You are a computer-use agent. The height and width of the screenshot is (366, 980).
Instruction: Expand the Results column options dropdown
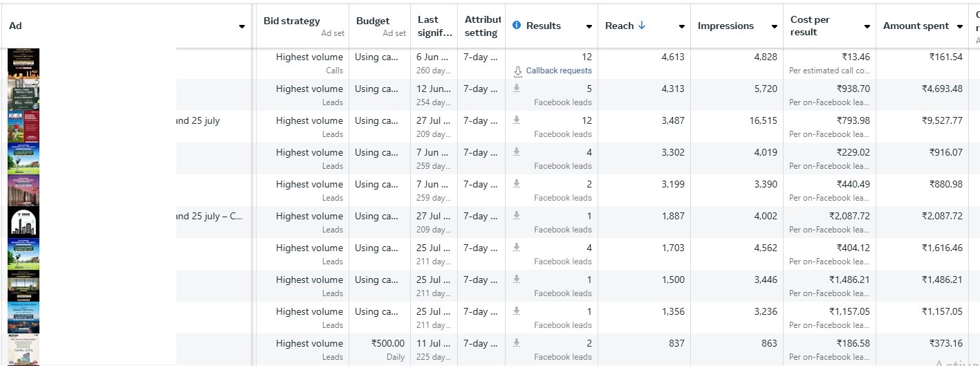coord(589,26)
